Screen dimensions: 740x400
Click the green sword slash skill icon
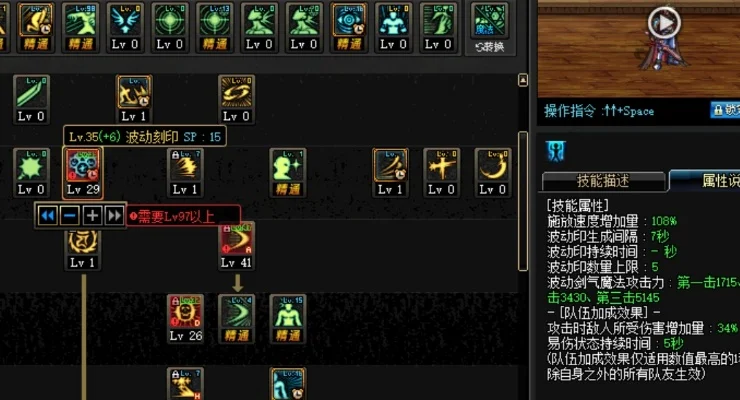click(32, 99)
